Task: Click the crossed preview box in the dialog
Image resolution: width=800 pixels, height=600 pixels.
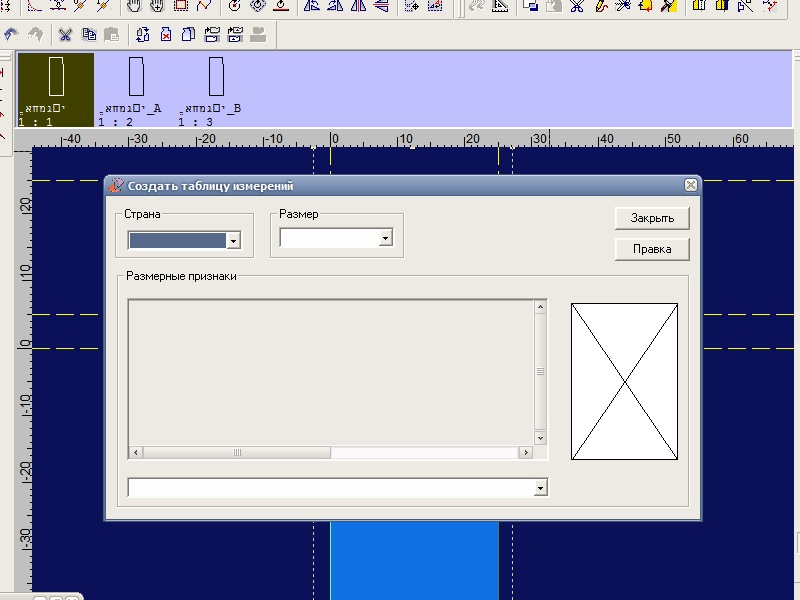Action: [624, 382]
